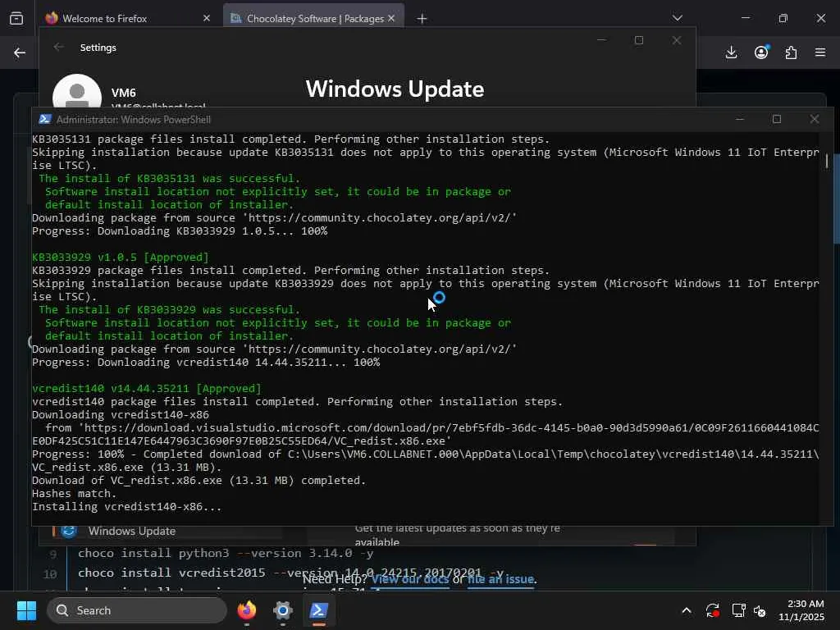Open Firefox application hamburger menu
Screen dimensions: 840x630
pyautogui.click(x=820, y=52)
